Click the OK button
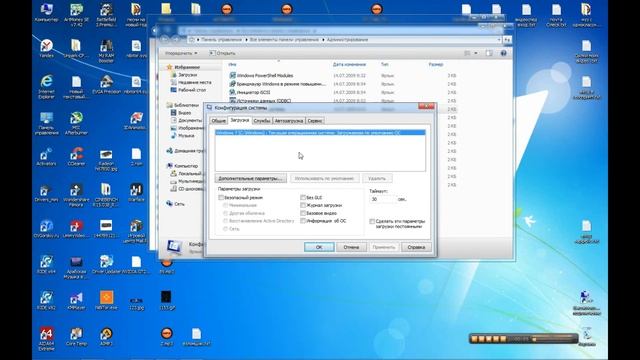 coord(319,247)
